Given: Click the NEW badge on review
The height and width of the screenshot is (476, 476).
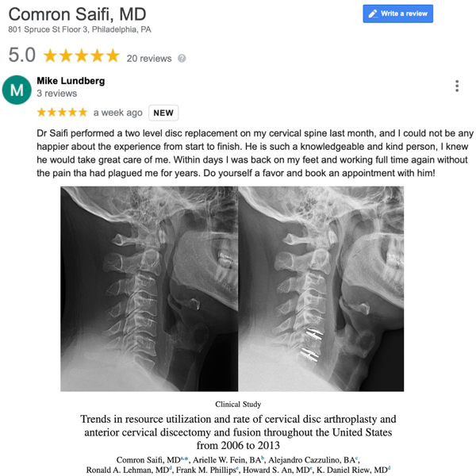Looking at the screenshot, I should [163, 113].
